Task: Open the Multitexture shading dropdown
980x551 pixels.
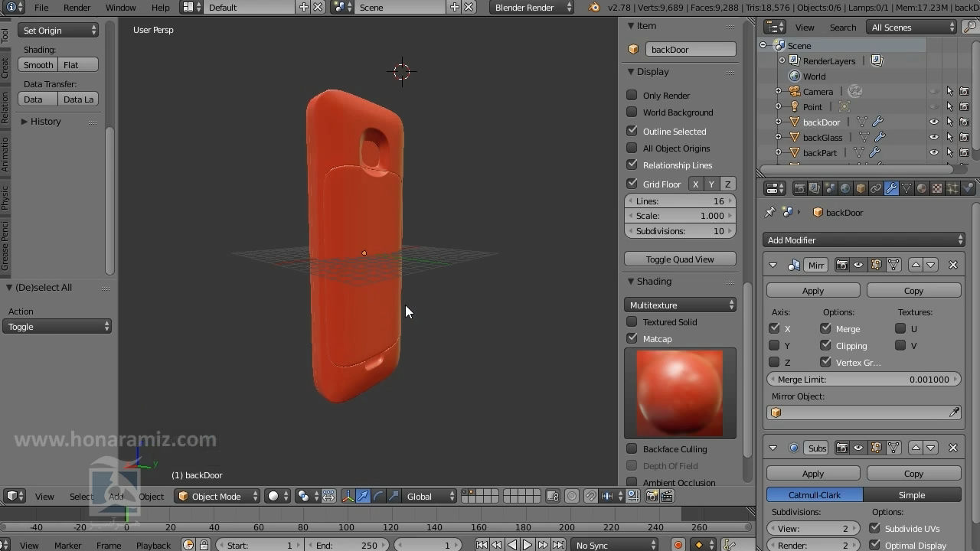Action: (680, 305)
